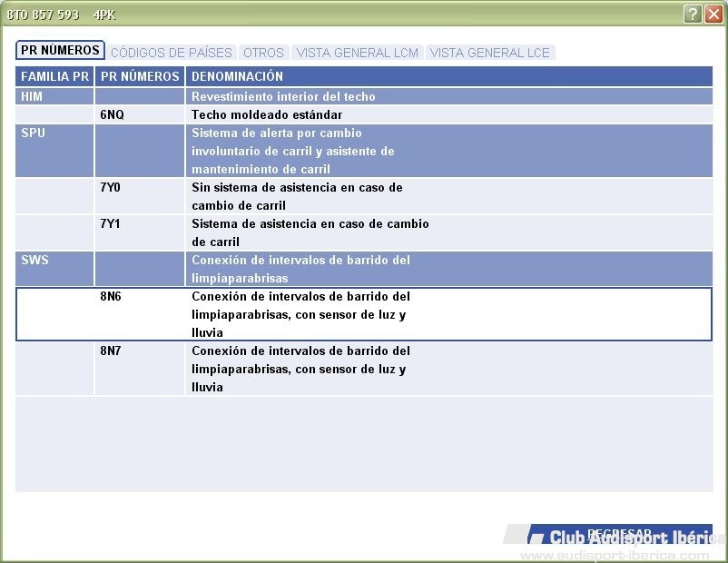Click 'Sistema de alerta por cambio involuntario' heading
The height and width of the screenshot is (563, 728).
pyautogui.click(x=293, y=151)
